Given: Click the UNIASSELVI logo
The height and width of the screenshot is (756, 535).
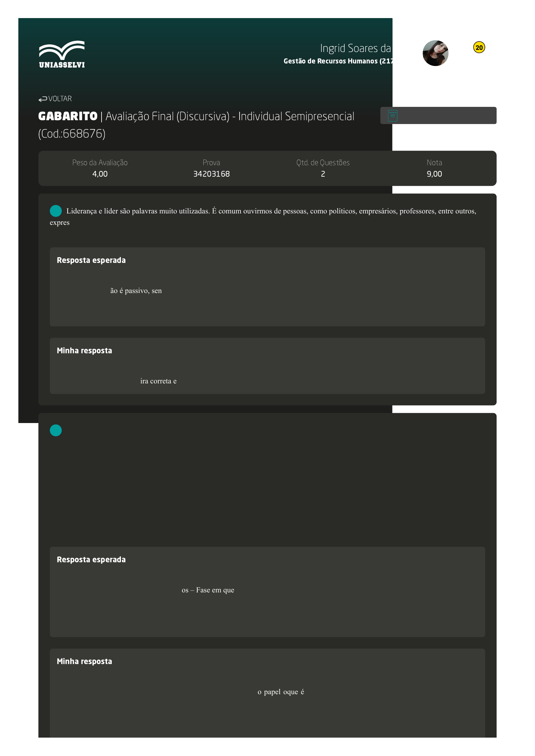Looking at the screenshot, I should [x=62, y=54].
